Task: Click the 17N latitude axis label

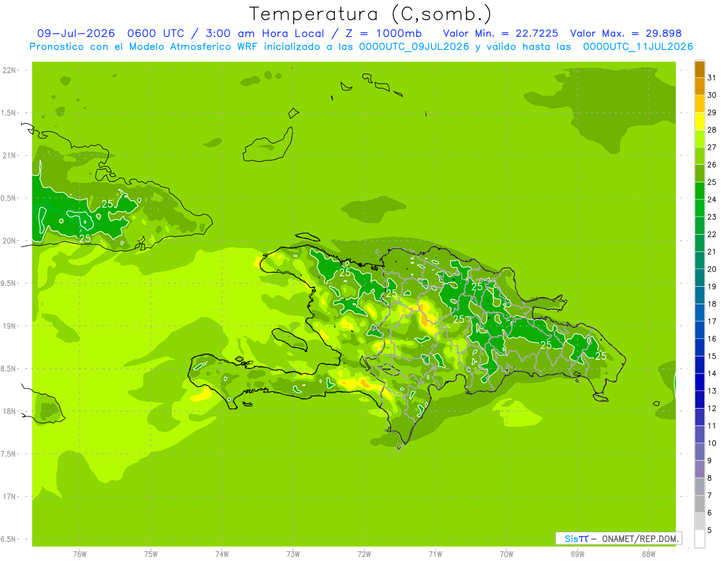Action: (10, 497)
